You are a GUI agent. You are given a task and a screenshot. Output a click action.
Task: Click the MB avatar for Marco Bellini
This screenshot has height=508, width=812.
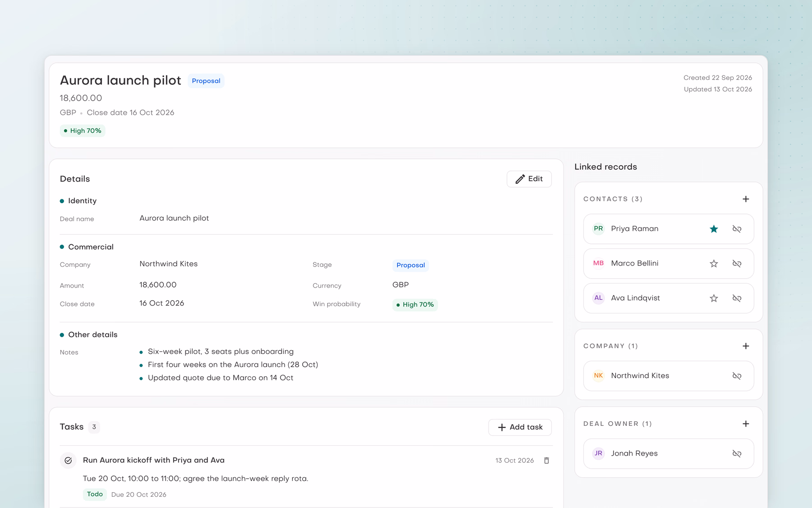(598, 264)
